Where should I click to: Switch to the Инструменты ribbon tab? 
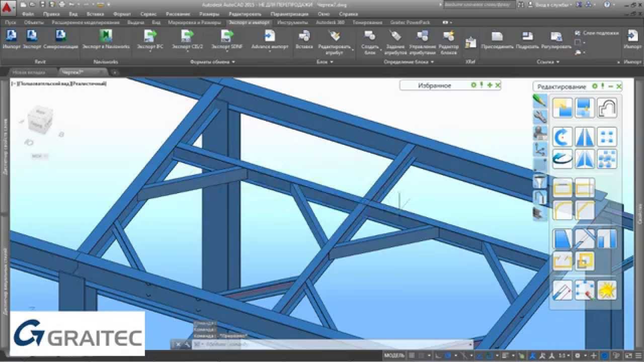[293, 23]
